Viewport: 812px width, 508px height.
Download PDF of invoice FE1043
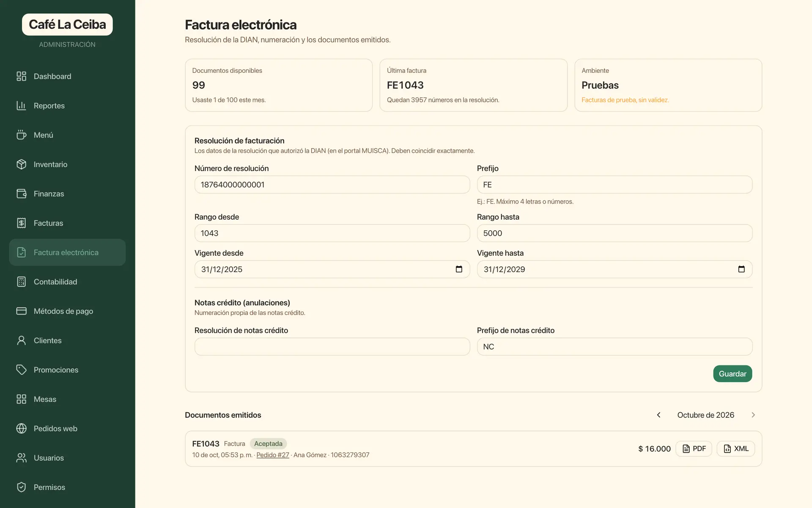click(x=694, y=449)
